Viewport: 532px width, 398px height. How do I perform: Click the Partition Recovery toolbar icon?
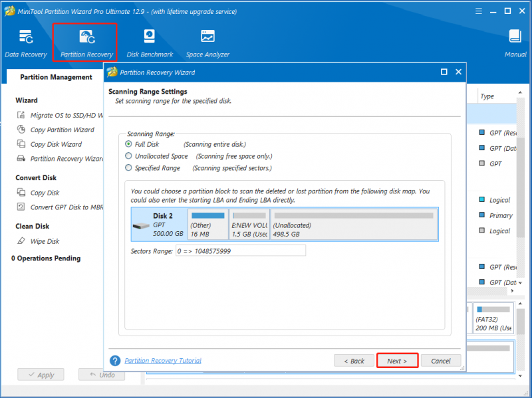tap(86, 43)
